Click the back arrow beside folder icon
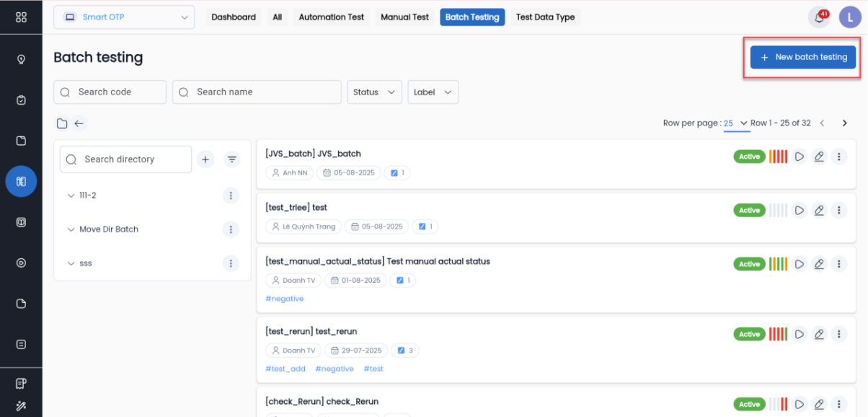Screen dimensions: 868x417 tap(79, 123)
